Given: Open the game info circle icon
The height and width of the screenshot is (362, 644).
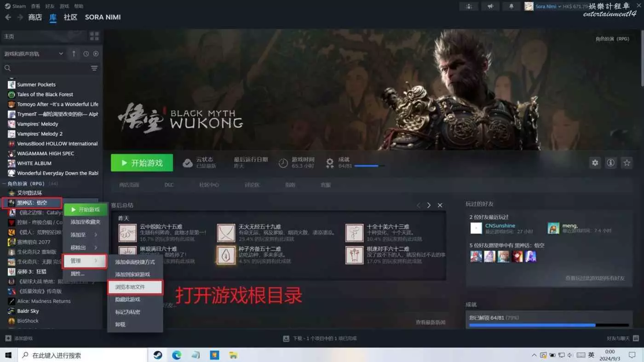Looking at the screenshot, I should (610, 163).
